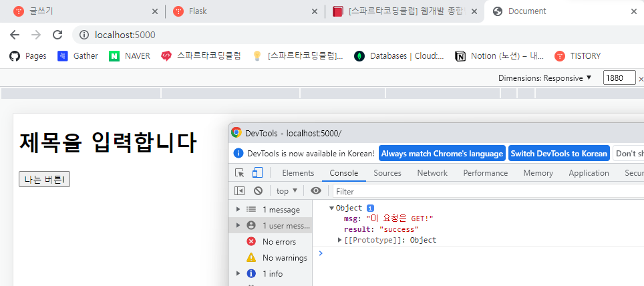This screenshot has width=644, height=286.
Task: Open the NAVER bookmark
Action: pyautogui.click(x=130, y=56)
